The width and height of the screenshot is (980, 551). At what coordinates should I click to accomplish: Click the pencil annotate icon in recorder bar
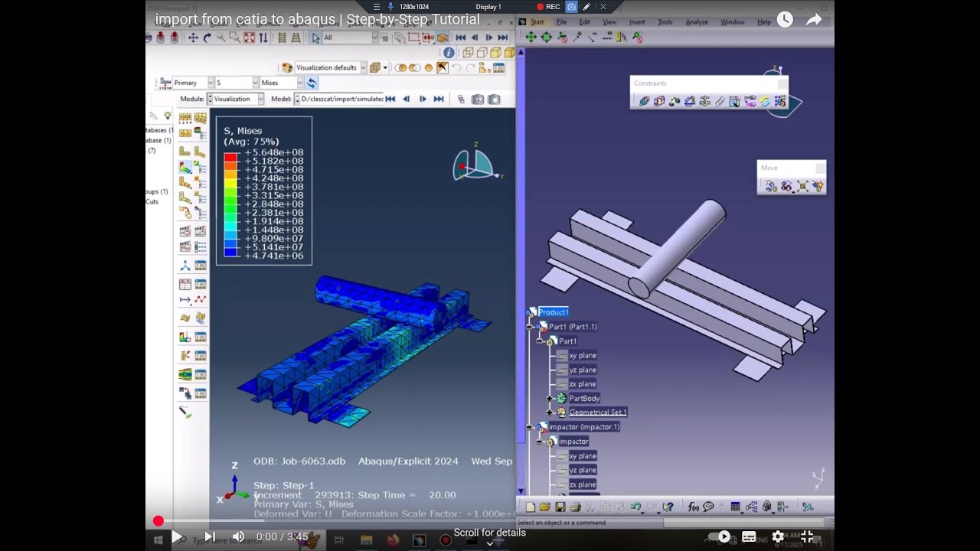click(x=586, y=7)
